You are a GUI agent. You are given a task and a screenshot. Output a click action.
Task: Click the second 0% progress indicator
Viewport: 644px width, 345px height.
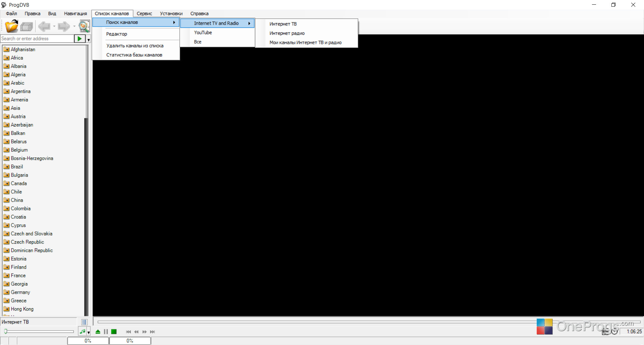pos(130,341)
